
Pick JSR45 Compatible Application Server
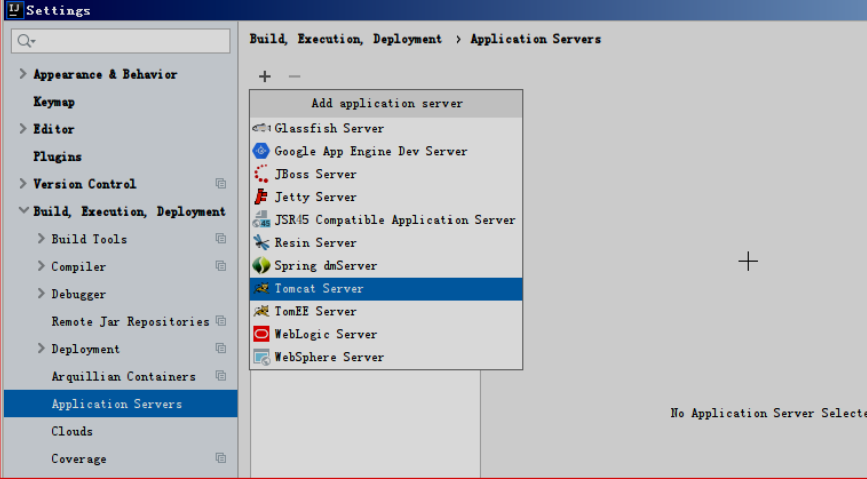[386, 220]
